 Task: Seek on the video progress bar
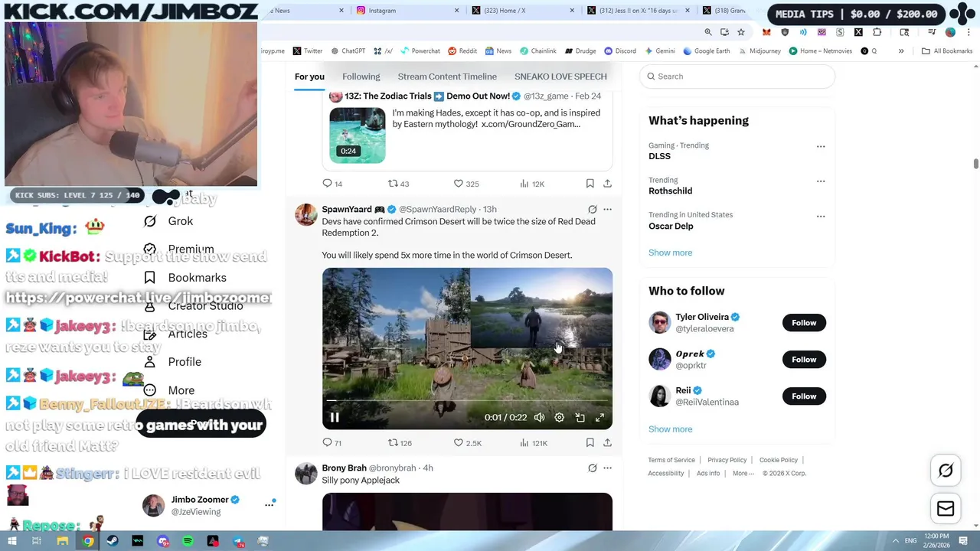(x=467, y=400)
